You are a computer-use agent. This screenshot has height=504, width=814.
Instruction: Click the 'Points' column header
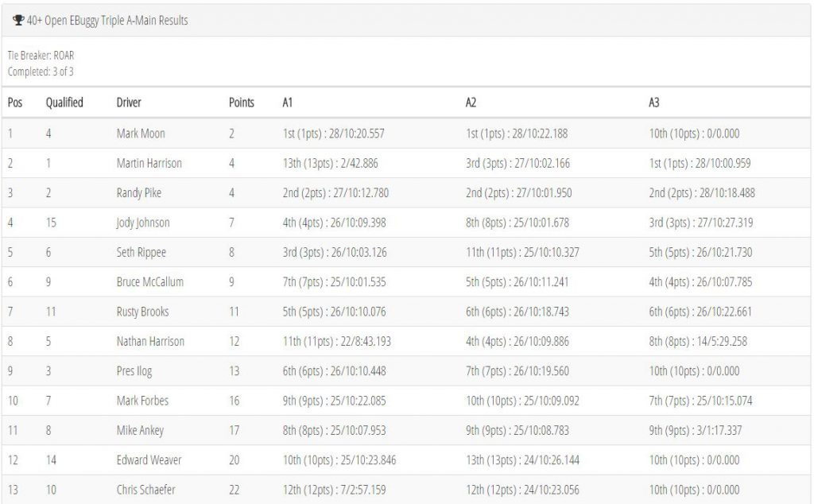tap(242, 103)
